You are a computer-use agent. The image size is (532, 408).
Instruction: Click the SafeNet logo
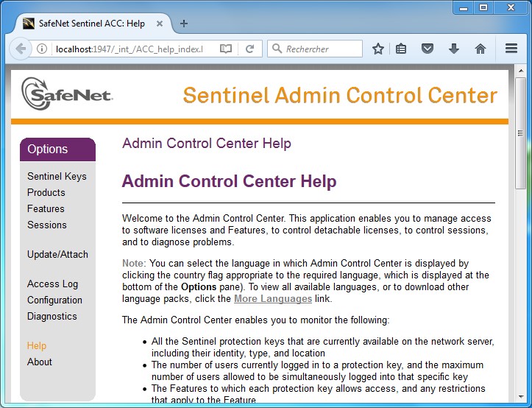[x=67, y=94]
